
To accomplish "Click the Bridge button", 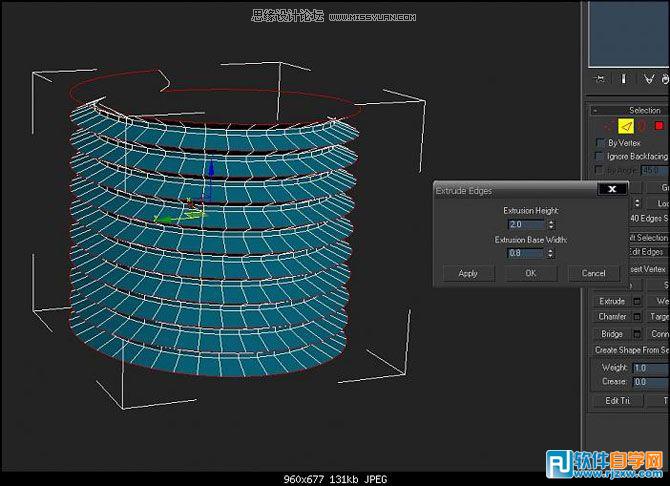I will (x=612, y=334).
